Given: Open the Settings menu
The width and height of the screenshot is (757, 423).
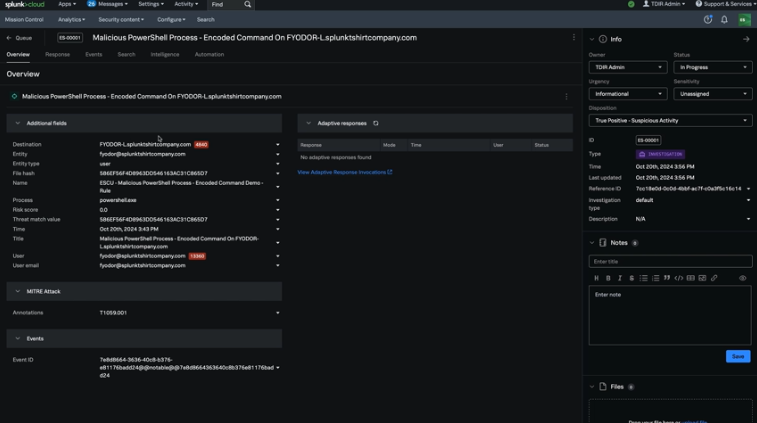Looking at the screenshot, I should [x=151, y=4].
